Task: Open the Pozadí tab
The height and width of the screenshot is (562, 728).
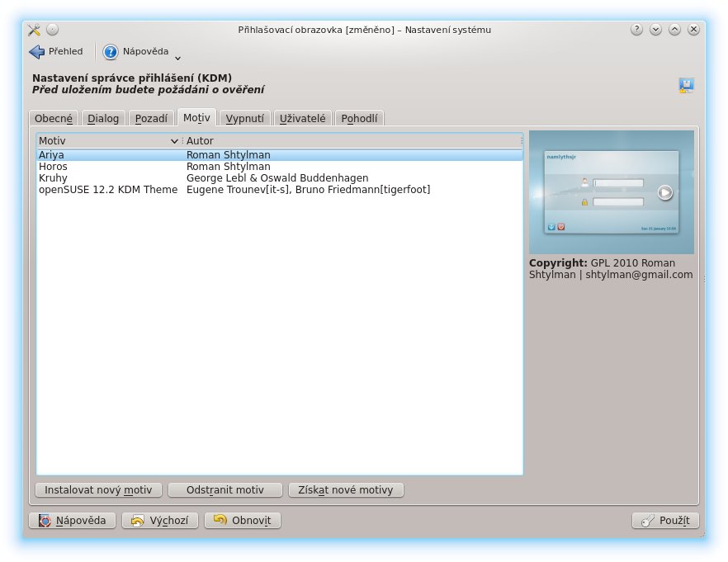Action: pyautogui.click(x=151, y=119)
